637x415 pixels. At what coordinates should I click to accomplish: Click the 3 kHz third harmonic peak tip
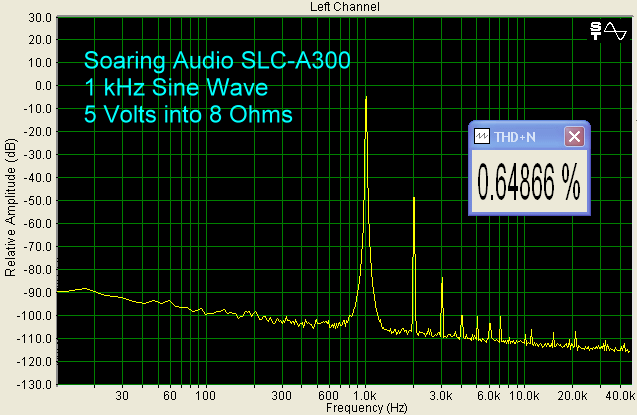[442, 278]
